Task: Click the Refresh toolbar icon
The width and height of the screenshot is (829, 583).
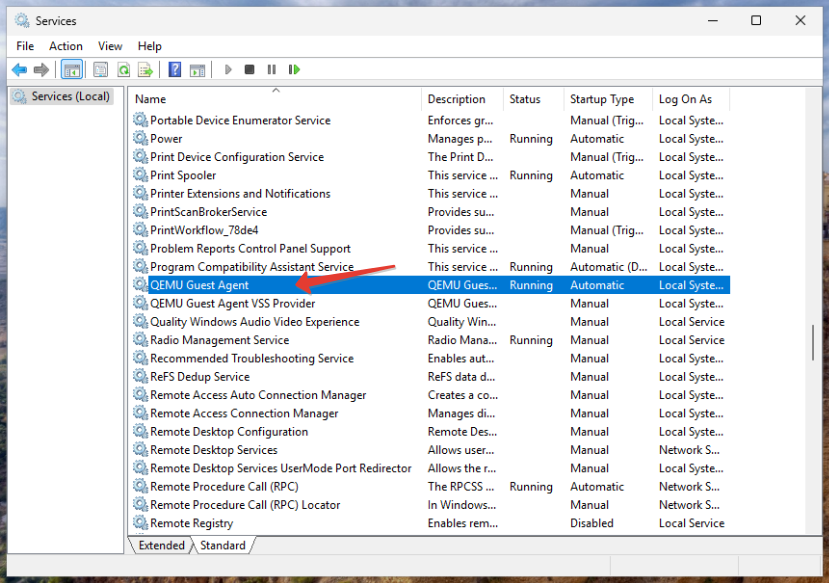Action: pyautogui.click(x=123, y=69)
